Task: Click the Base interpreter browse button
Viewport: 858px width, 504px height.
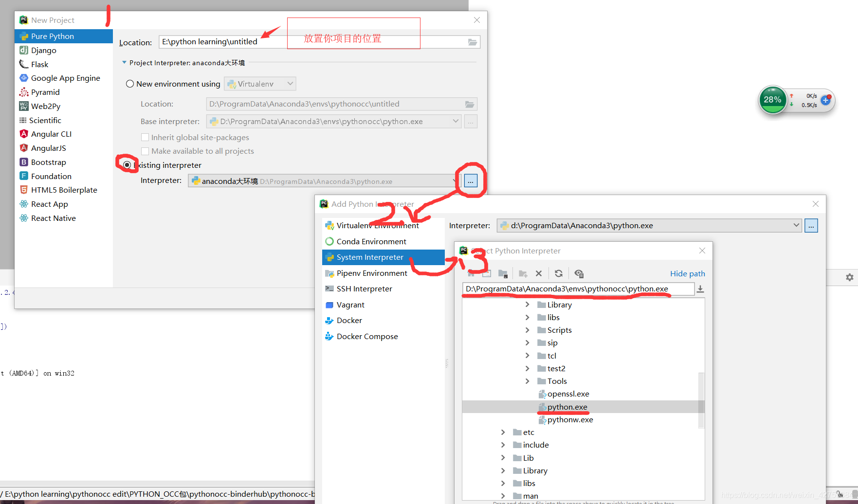Action: click(471, 122)
